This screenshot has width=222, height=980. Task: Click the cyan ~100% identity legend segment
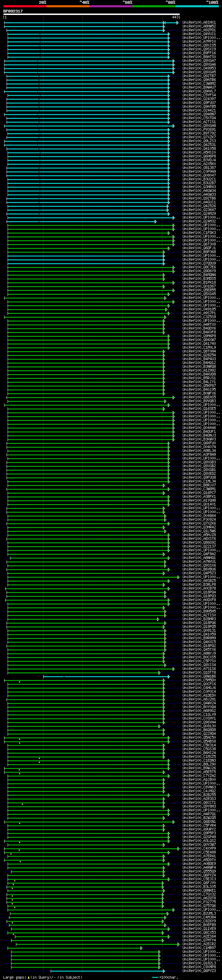197,6
